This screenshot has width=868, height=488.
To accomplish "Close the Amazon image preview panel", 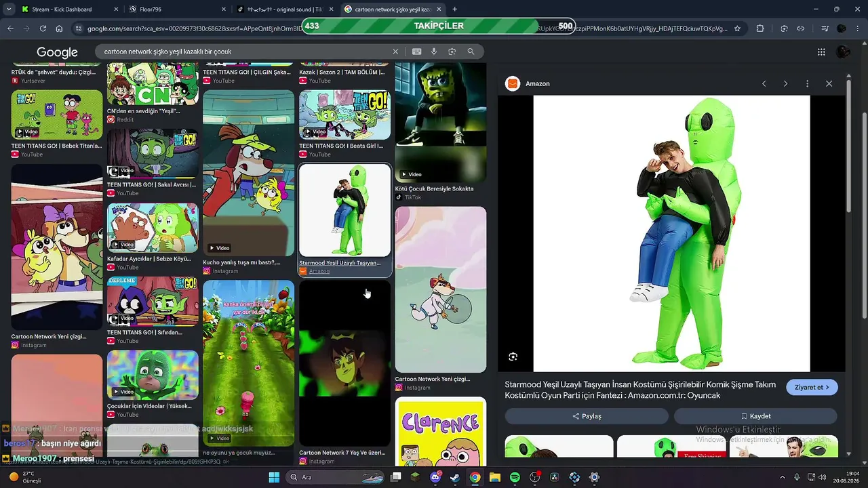I will click(x=829, y=83).
